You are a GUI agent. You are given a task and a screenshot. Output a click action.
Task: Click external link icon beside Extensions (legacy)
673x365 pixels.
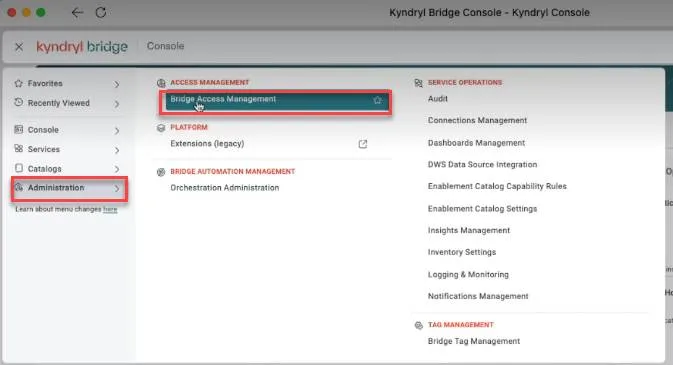(x=363, y=144)
